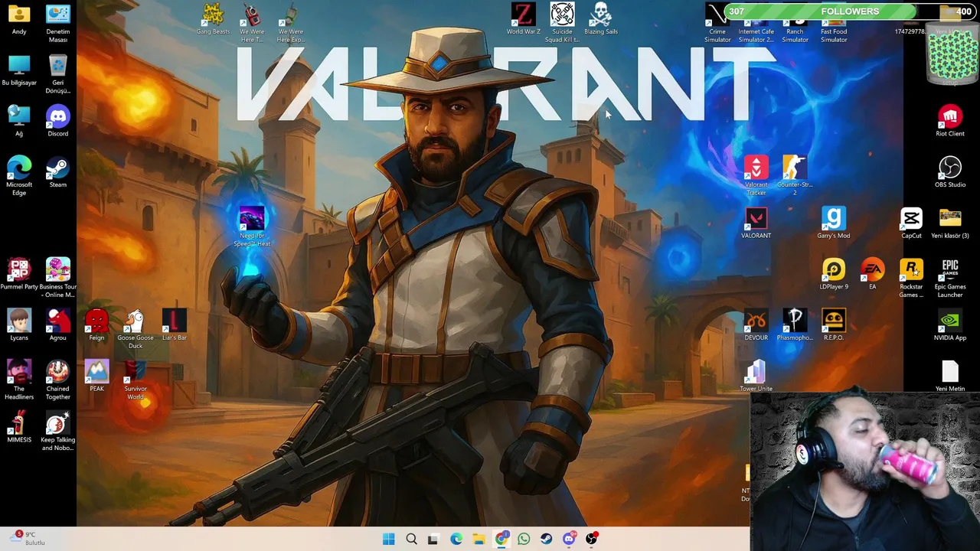Open the DEVOUR game shortcut

pos(756,325)
